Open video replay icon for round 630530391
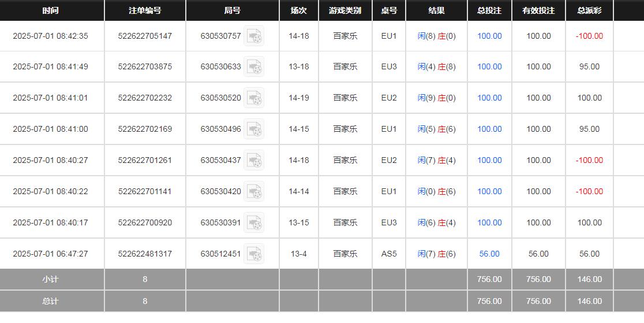Screen dimensions: 644x323 coord(253,223)
